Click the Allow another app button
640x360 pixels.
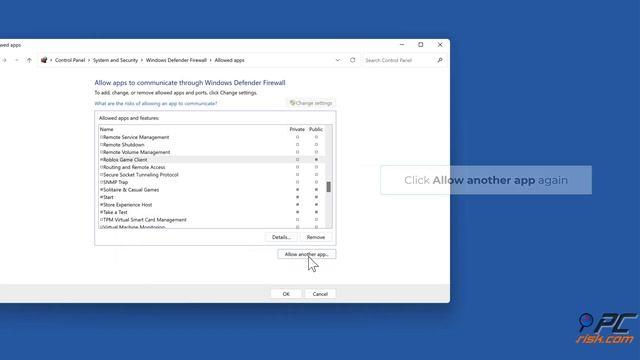coord(307,254)
